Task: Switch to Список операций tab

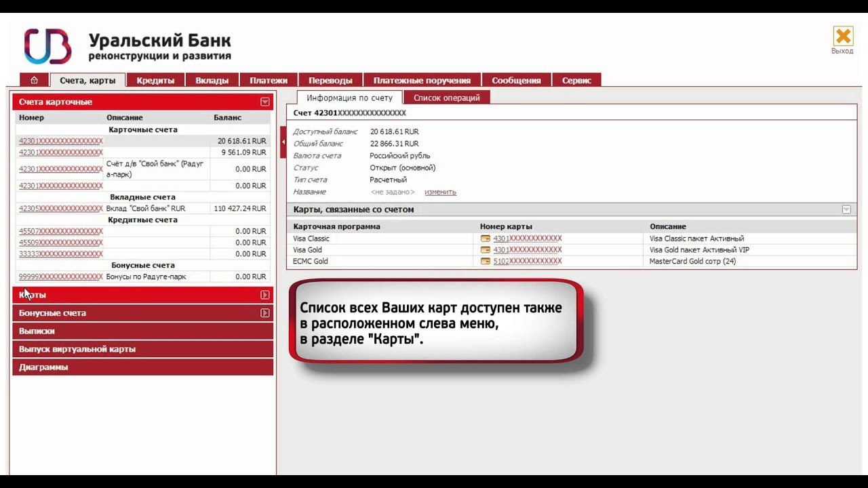Action: click(447, 98)
